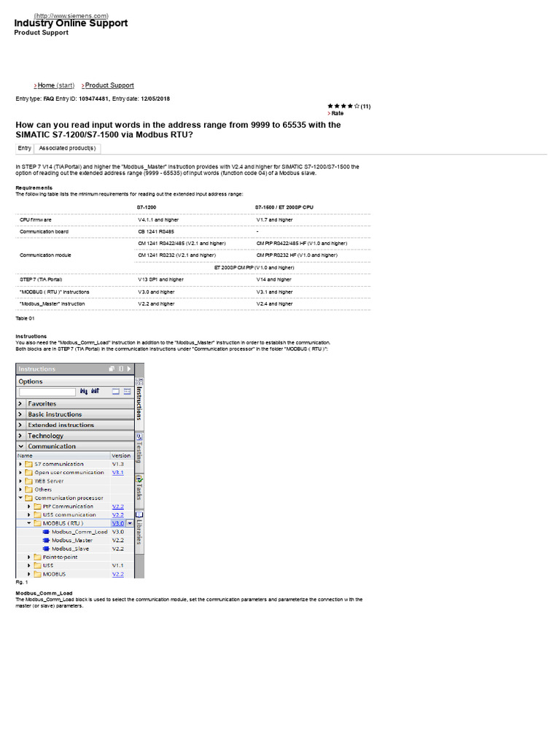Select the Modbus_Slave instruction row

(75, 549)
